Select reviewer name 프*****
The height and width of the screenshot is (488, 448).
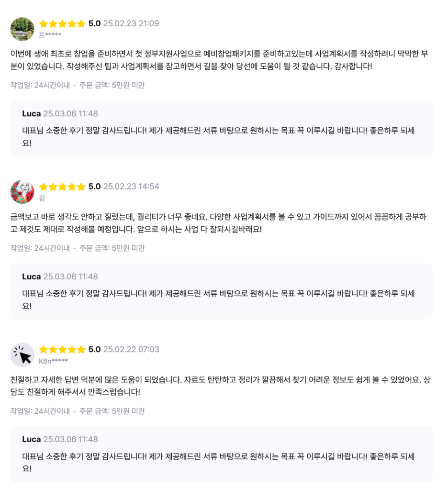pyautogui.click(x=50, y=35)
